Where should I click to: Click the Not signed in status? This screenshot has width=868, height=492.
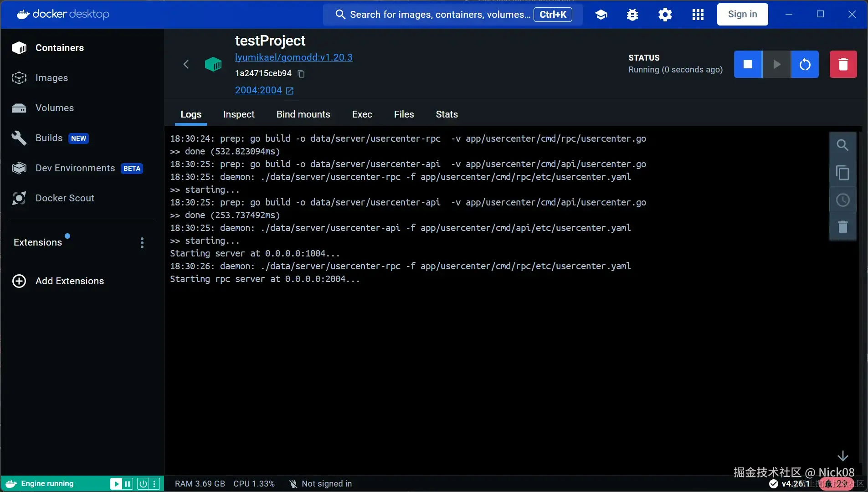[320, 484]
